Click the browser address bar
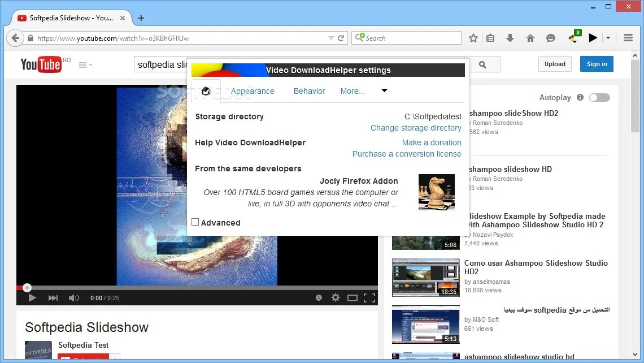644x363 pixels. tap(181, 38)
